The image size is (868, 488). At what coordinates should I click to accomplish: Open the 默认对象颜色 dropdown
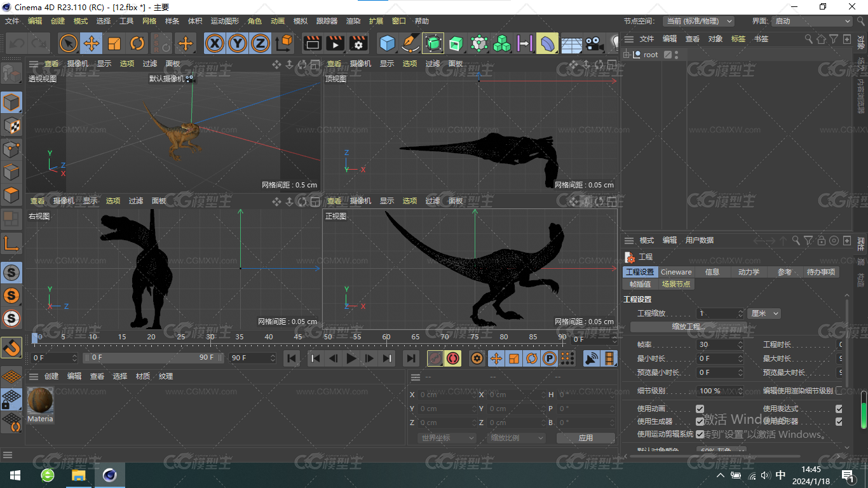(x=721, y=450)
